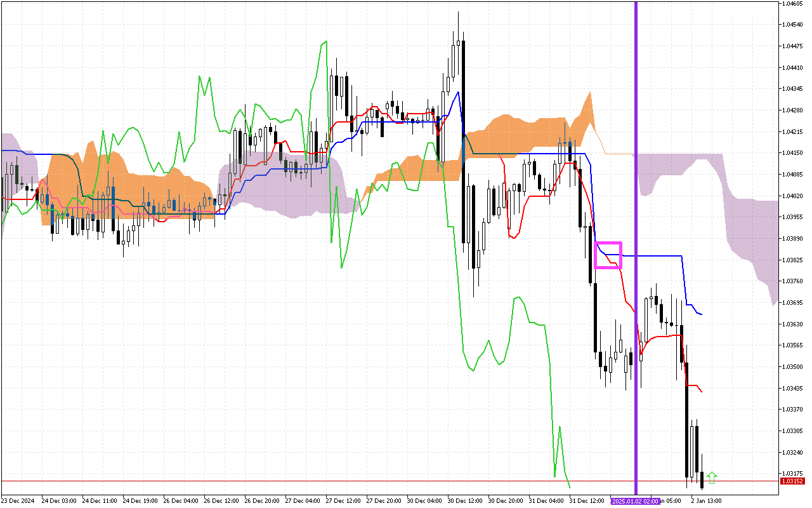Click the 24 Dec 03:00 time label
This screenshot has width=812, height=508.
point(60,501)
